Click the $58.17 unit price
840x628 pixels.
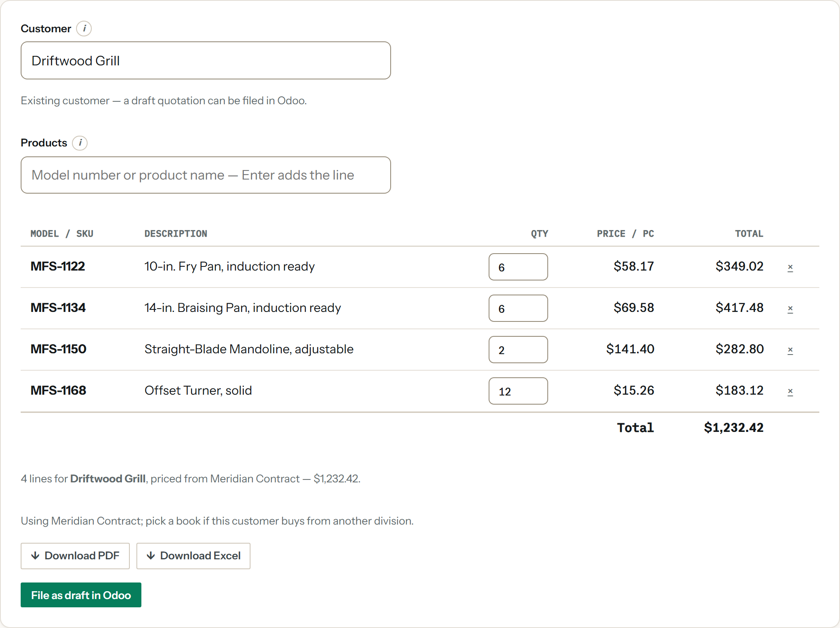(x=634, y=266)
